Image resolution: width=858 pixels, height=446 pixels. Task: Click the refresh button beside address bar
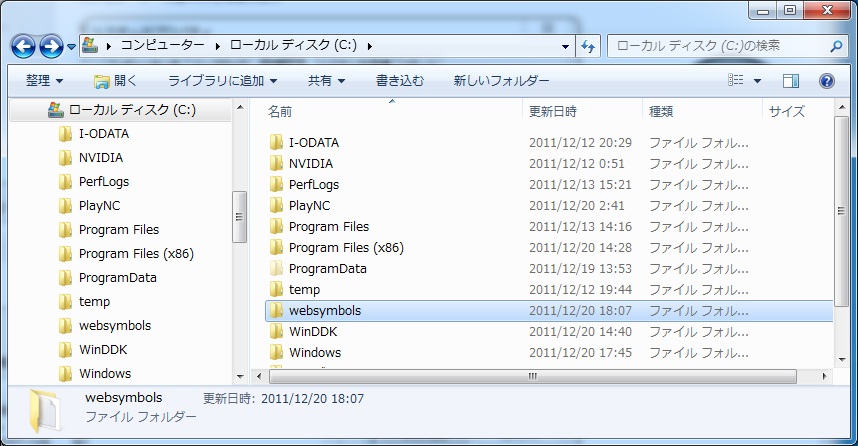(x=589, y=46)
